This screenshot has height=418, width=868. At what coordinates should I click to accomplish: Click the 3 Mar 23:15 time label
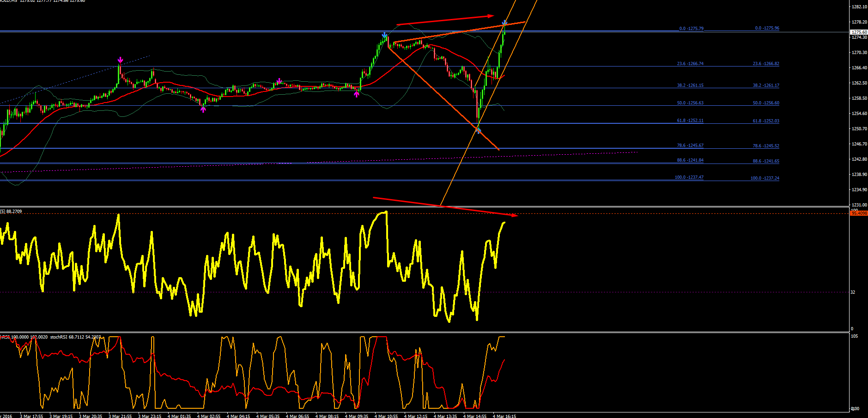tap(150, 416)
